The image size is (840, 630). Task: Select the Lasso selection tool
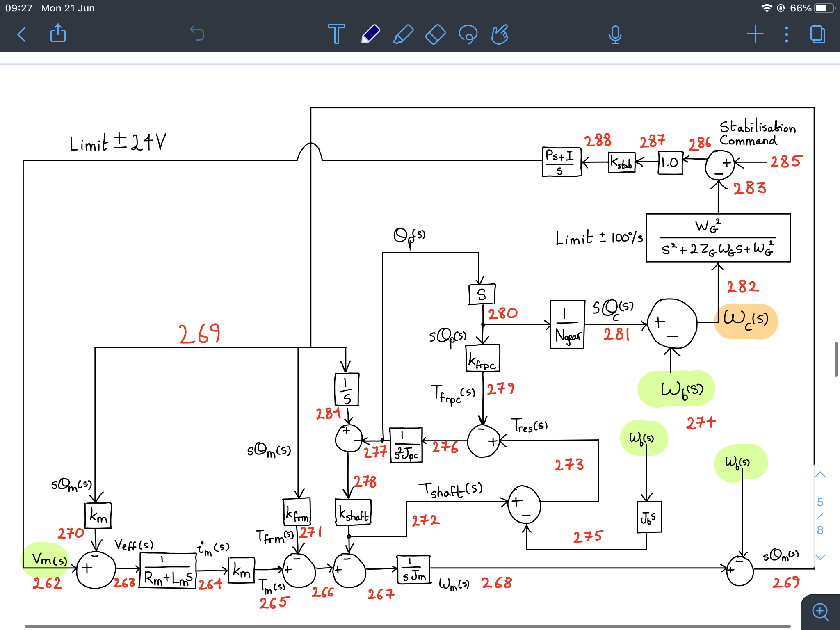tap(468, 34)
